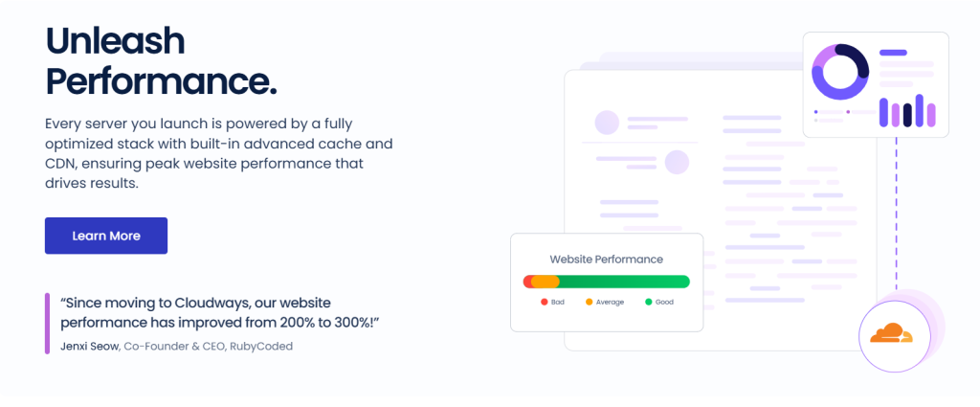This screenshot has width=980, height=407.
Task: Click the optimized stack description paragraph
Action: click(218, 153)
